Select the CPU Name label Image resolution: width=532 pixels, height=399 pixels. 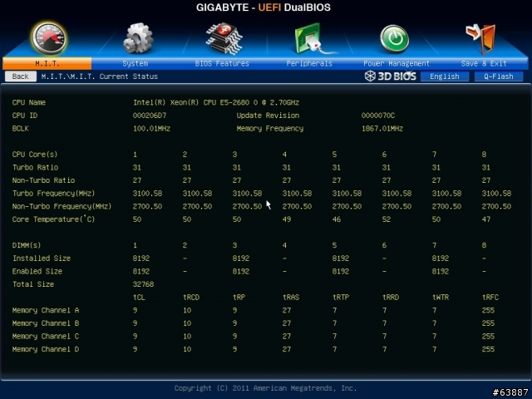pyautogui.click(x=29, y=102)
